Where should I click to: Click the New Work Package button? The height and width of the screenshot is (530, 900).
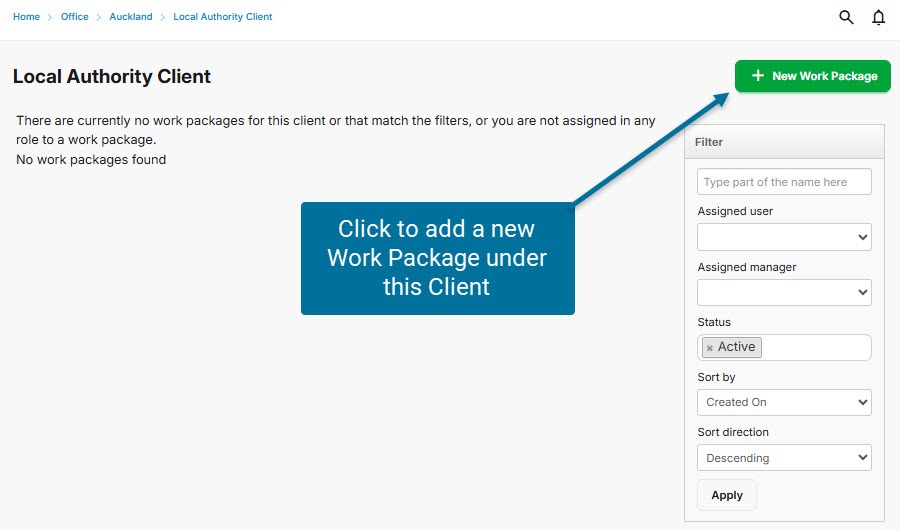point(812,76)
